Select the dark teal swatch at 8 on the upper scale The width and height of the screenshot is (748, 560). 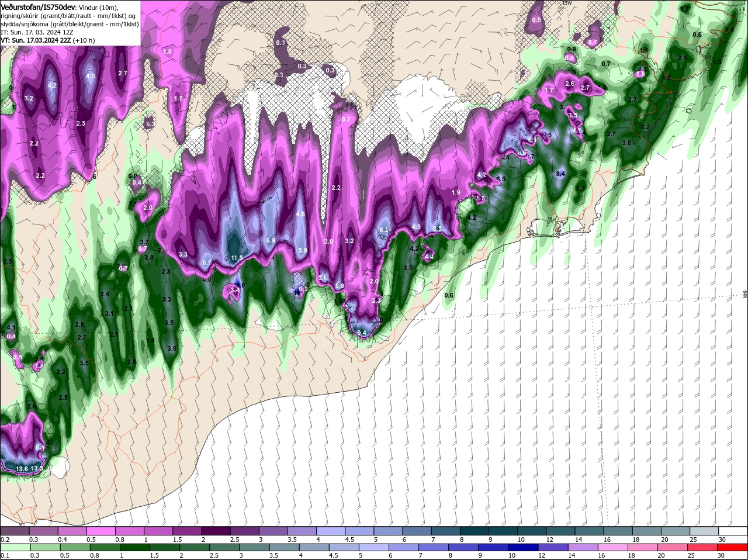475,531
